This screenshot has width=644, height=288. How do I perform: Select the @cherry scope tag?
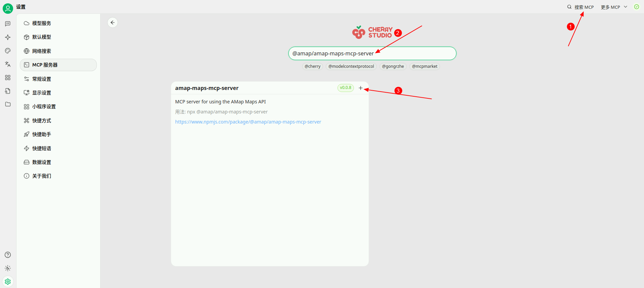(x=313, y=66)
